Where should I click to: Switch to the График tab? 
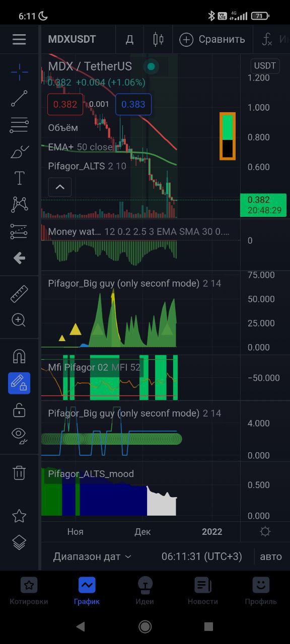click(x=87, y=591)
